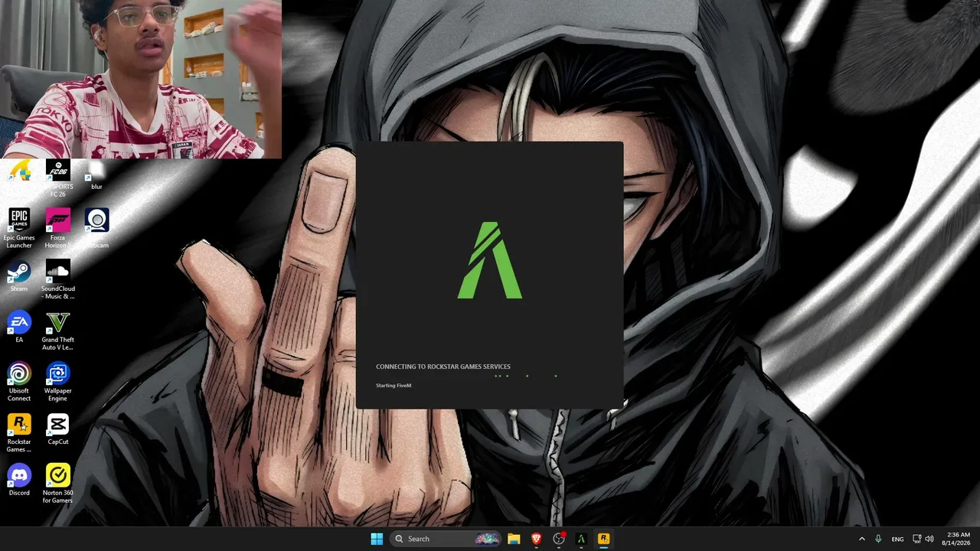Launch the SoundCloud Music desktop shortcut
Viewport: 980px width, 551px height.
coord(58,279)
